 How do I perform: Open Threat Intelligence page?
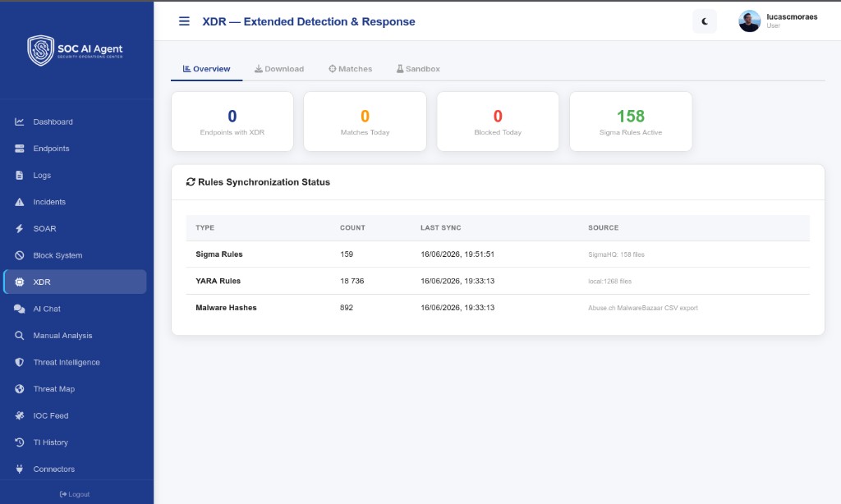pos(75,363)
